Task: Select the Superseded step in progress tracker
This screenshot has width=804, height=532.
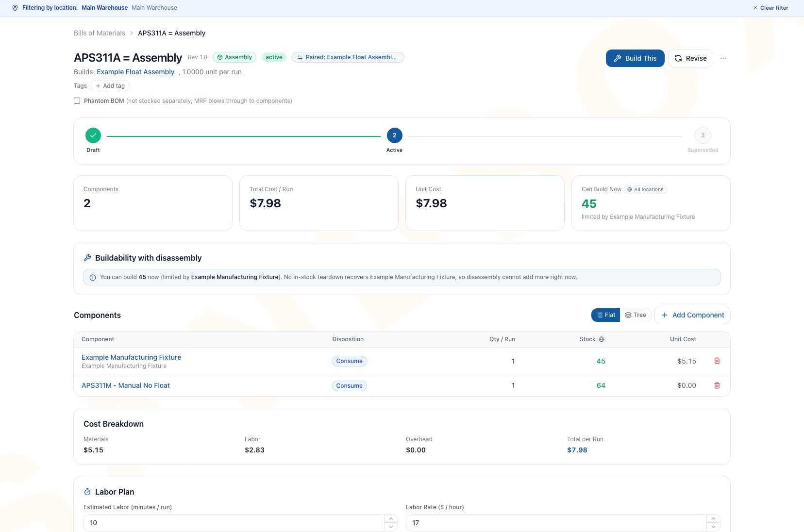Action: pos(703,135)
